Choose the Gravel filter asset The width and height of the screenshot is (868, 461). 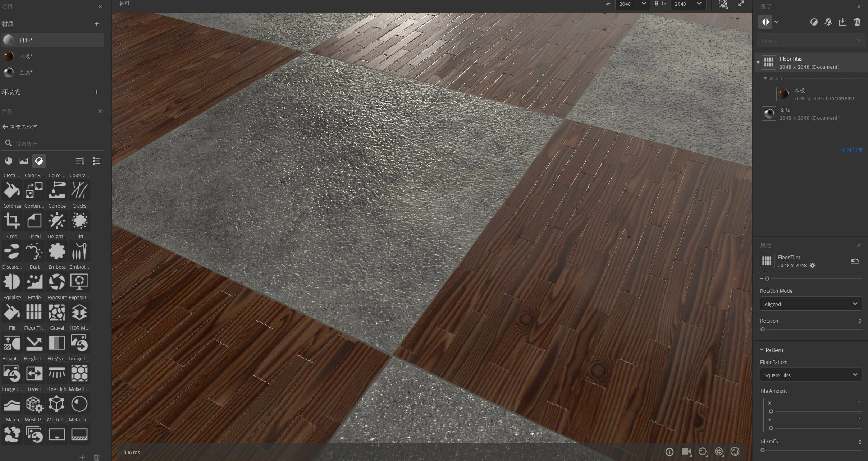tap(57, 313)
